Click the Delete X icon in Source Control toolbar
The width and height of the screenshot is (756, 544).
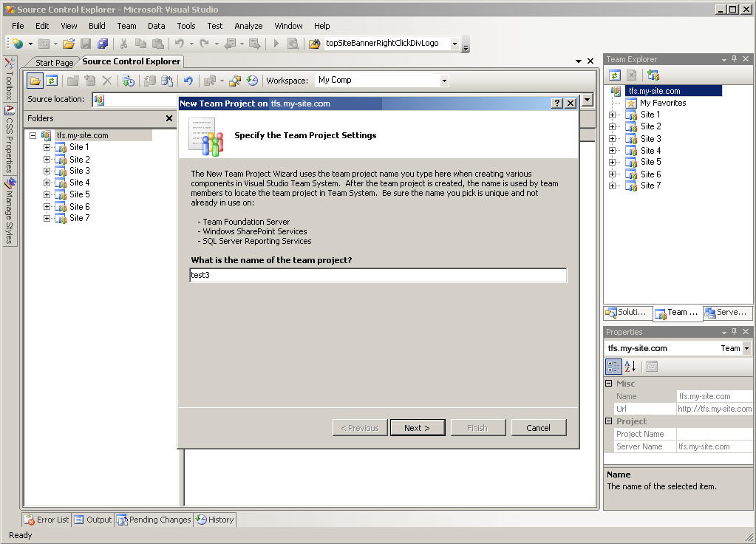107,81
